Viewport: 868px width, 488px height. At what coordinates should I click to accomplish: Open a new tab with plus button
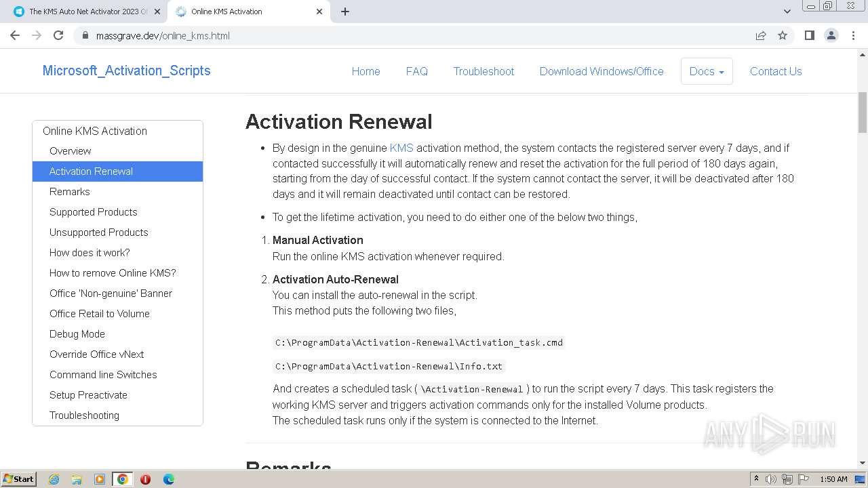click(x=345, y=12)
